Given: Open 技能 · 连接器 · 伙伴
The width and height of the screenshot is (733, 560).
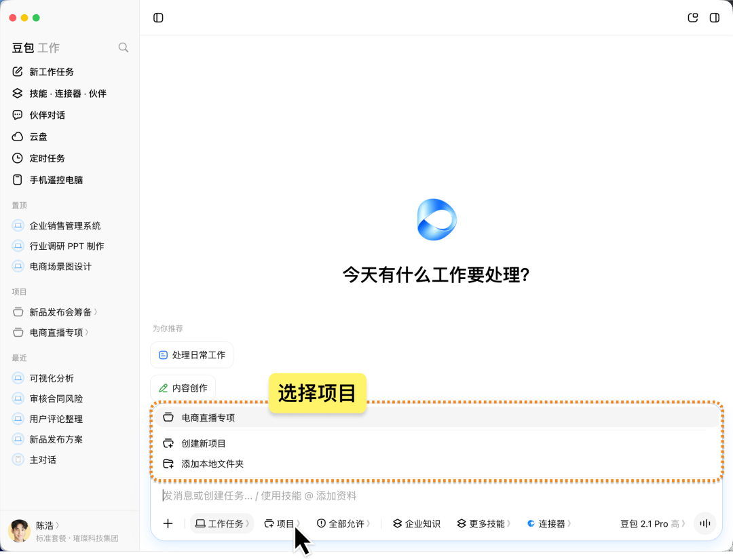Looking at the screenshot, I should point(70,93).
